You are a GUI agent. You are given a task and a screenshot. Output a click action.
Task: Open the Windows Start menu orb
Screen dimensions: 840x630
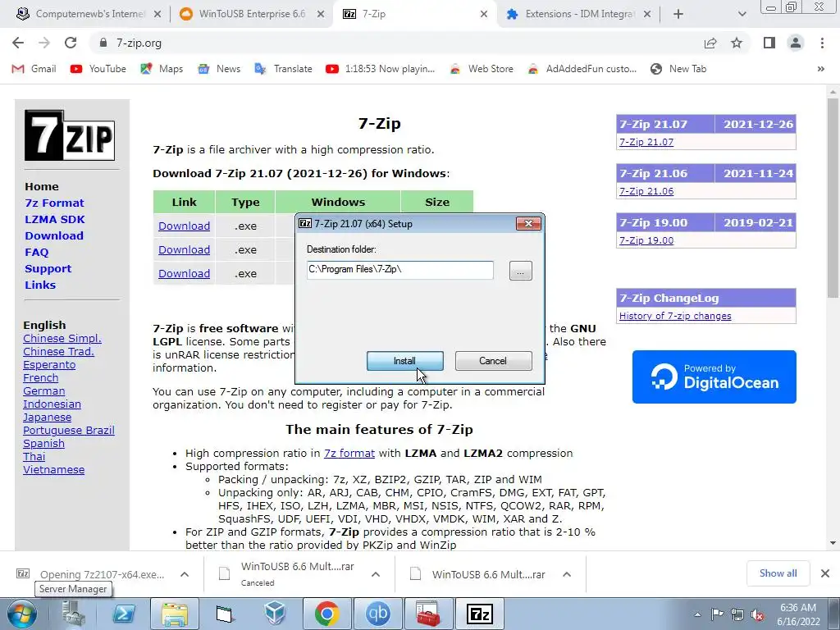pos(22,614)
